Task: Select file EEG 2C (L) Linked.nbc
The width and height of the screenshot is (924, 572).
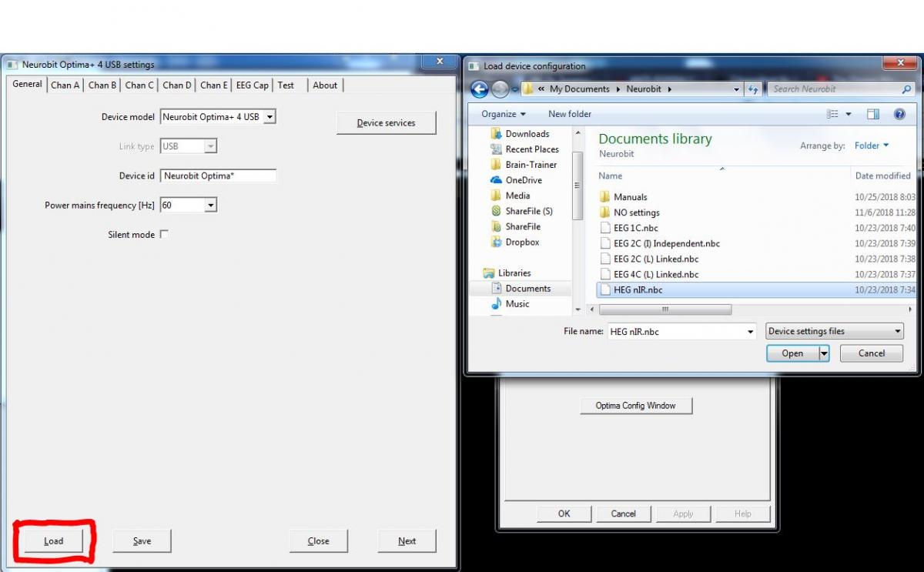Action: [x=656, y=259]
